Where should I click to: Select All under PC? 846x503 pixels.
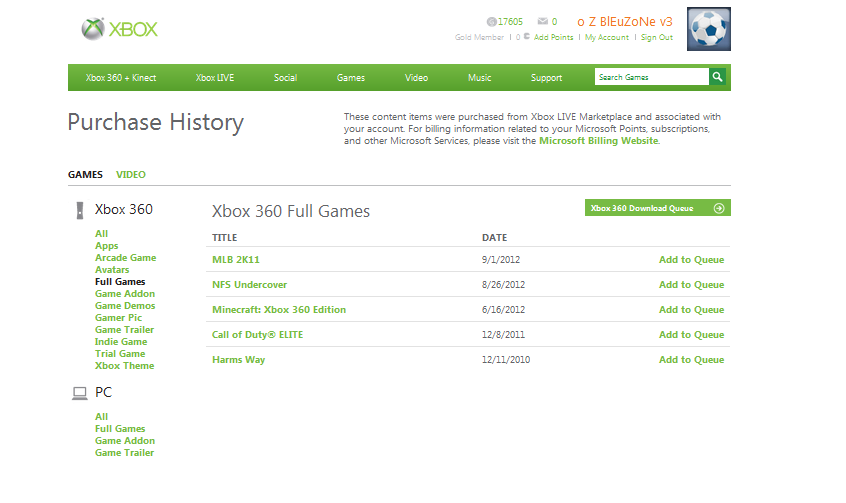(101, 417)
